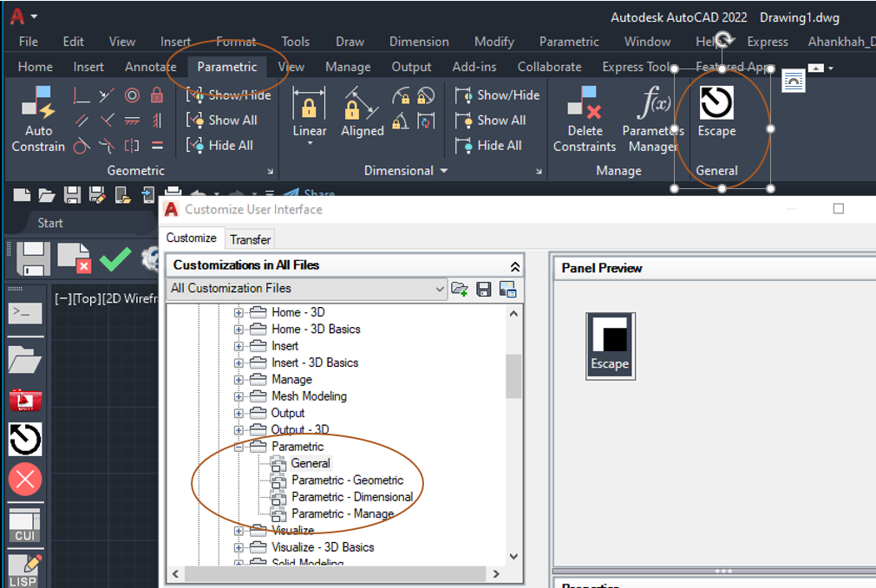Apply the Horizontal geometric constraint

[x=132, y=120]
